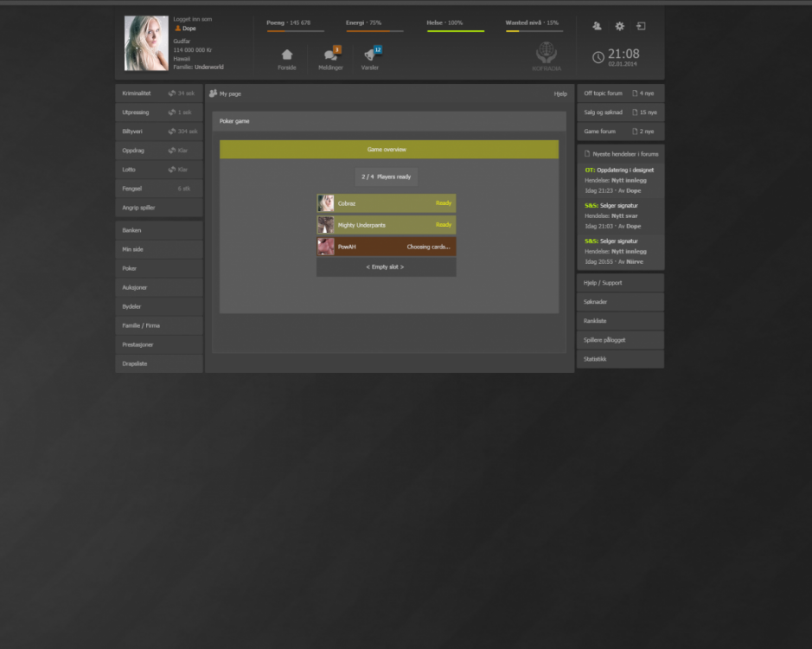Click the friends/contacts icon top right
812x649 pixels.
point(596,27)
